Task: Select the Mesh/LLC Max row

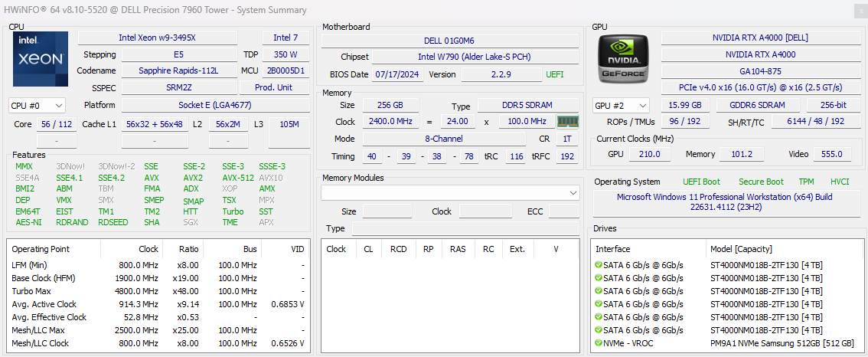Action: [158, 330]
